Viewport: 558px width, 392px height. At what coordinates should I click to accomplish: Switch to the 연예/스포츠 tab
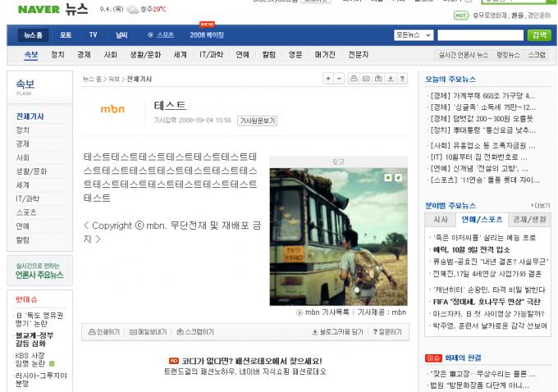click(x=482, y=220)
